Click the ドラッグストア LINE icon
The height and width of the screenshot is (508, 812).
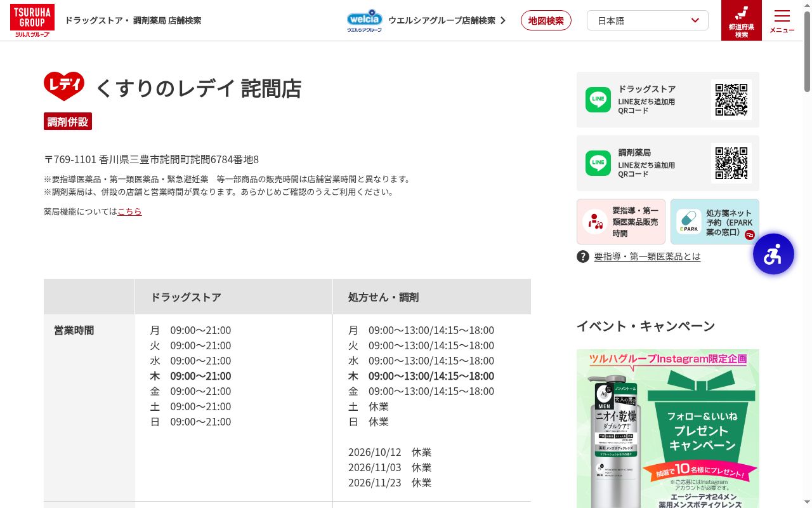598,100
